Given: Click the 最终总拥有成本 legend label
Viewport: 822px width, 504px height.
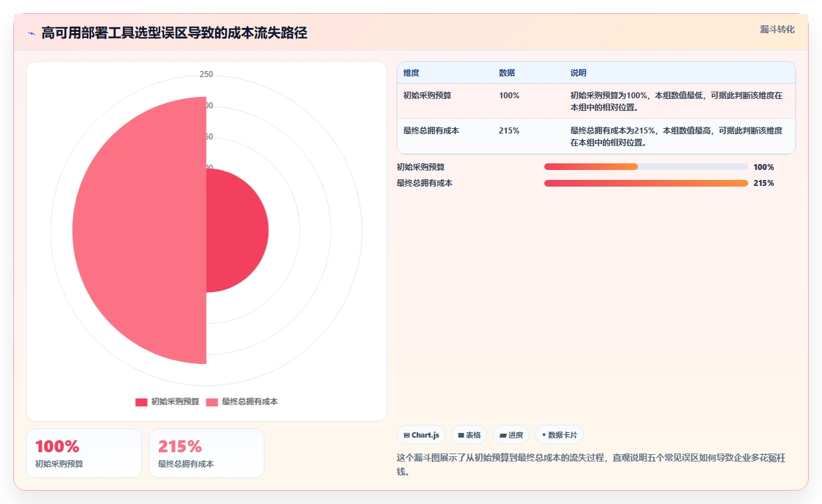Looking at the screenshot, I should click(x=249, y=402).
